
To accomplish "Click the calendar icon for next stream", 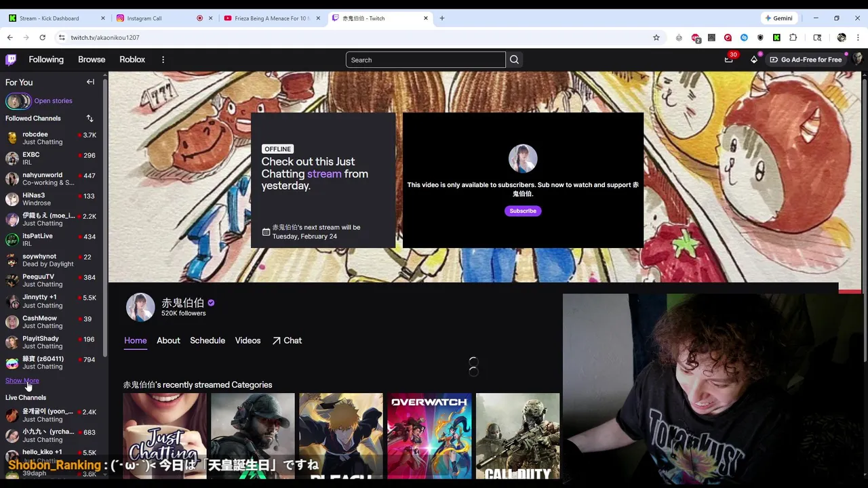I will click(x=266, y=232).
